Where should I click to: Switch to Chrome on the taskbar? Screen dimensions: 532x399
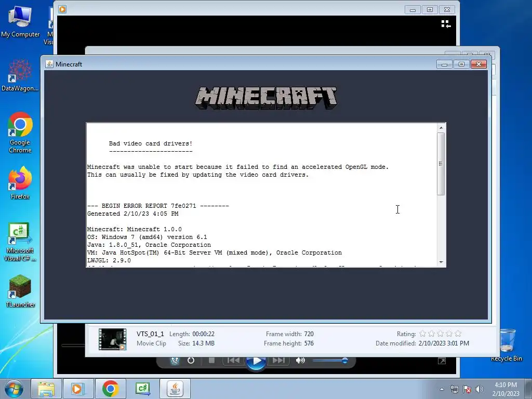pyautogui.click(x=110, y=389)
